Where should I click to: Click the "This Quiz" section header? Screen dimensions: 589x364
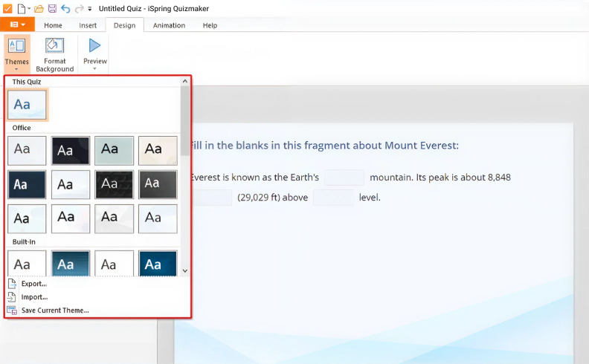[27, 82]
